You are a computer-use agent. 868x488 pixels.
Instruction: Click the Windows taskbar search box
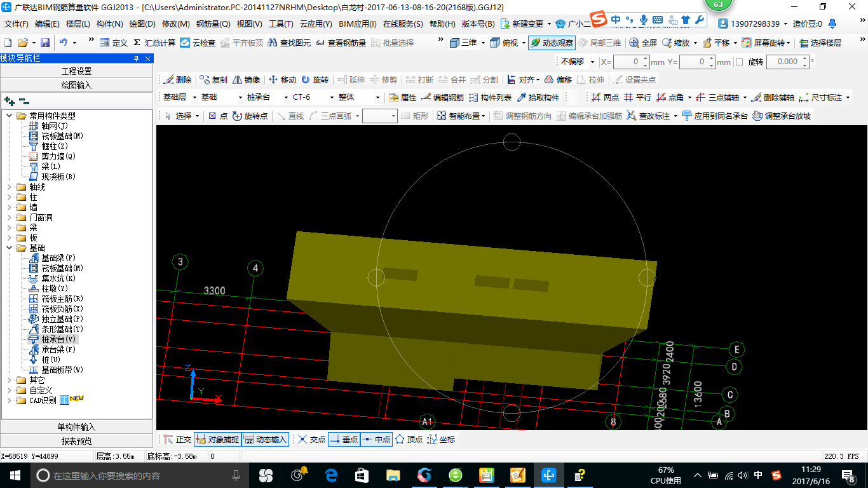139,475
